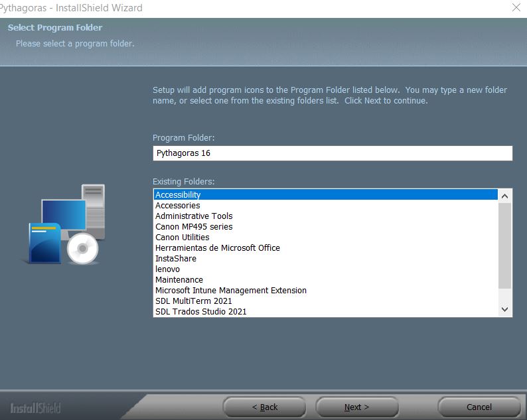527x420 pixels.
Task: Click the list scroll down arrow
Action: tap(504, 309)
